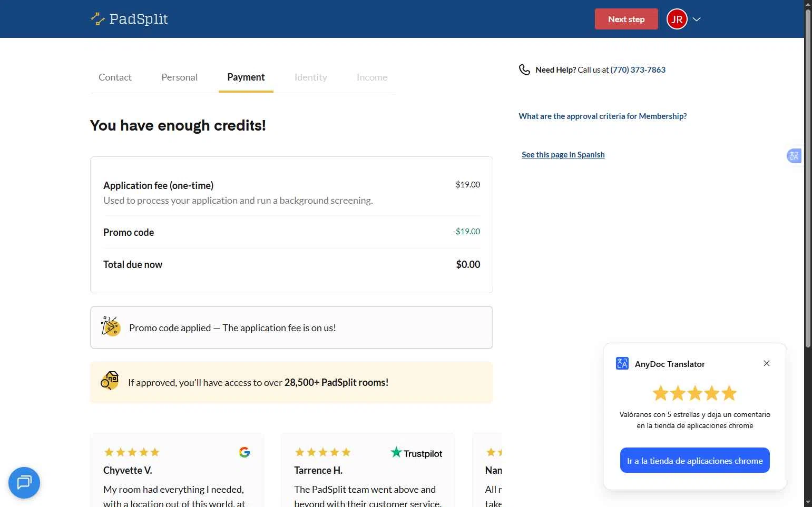Click See this page in Spanish
The image size is (812, 507).
[563, 155]
